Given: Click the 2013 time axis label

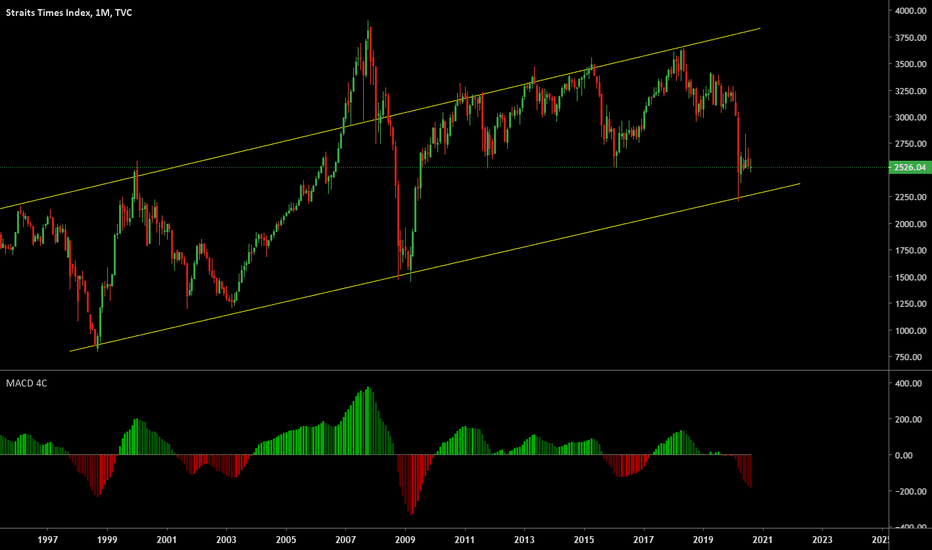Looking at the screenshot, I should (x=524, y=540).
